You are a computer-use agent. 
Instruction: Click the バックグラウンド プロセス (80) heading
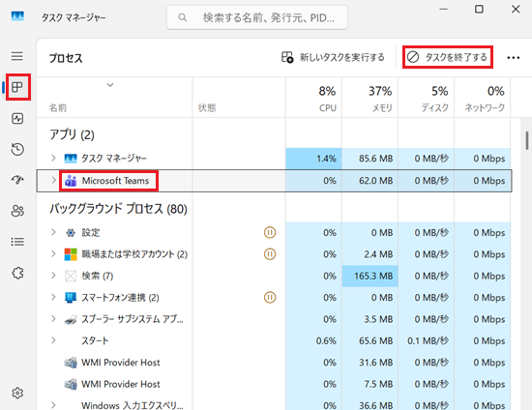pyautogui.click(x=118, y=209)
